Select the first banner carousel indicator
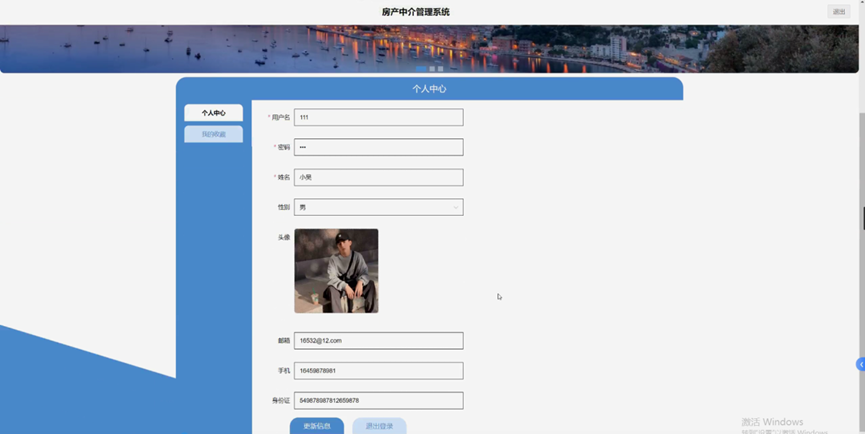The height and width of the screenshot is (434, 865). [421, 69]
